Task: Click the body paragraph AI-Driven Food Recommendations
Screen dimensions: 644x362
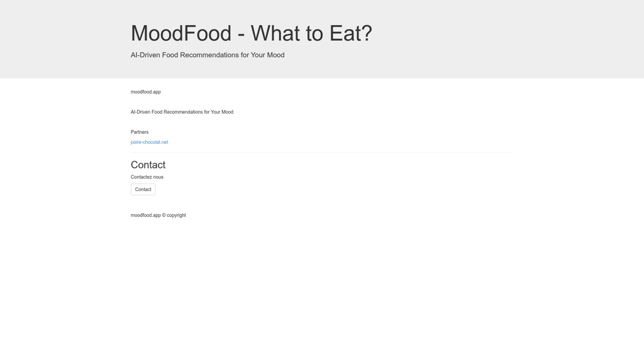Action: (x=182, y=112)
